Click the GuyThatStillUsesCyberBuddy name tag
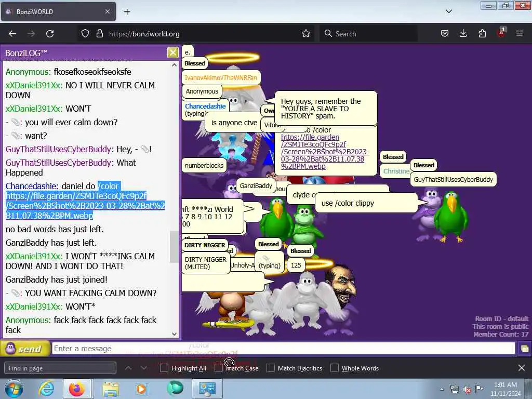This screenshot has height=399, width=532. [453, 179]
